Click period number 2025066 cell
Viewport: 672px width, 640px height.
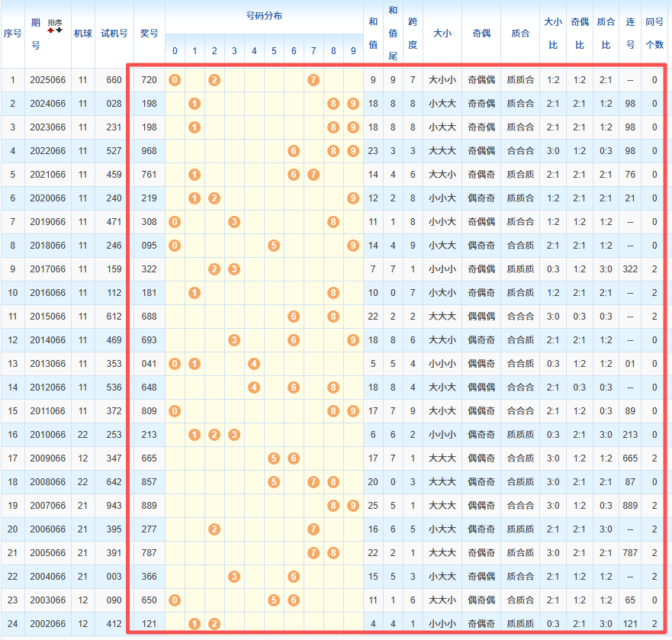48,80
